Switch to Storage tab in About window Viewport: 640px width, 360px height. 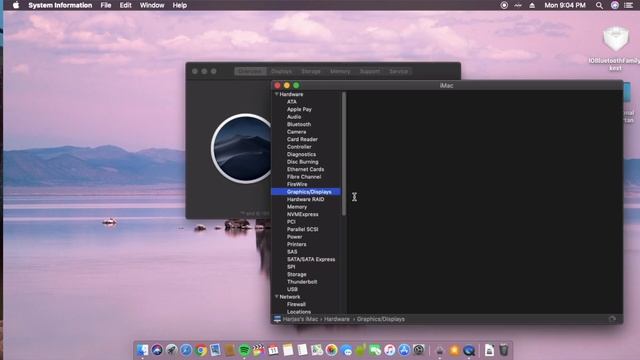(x=311, y=71)
